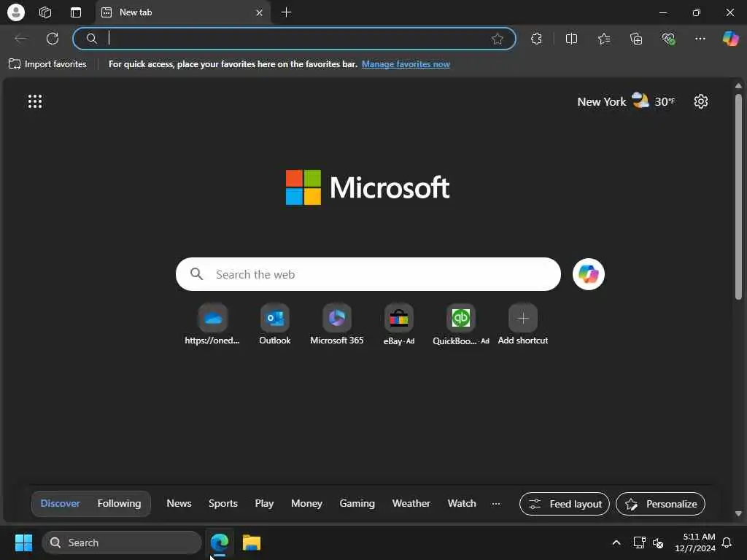
Task: Open Copilot button beside search box
Action: (x=589, y=274)
